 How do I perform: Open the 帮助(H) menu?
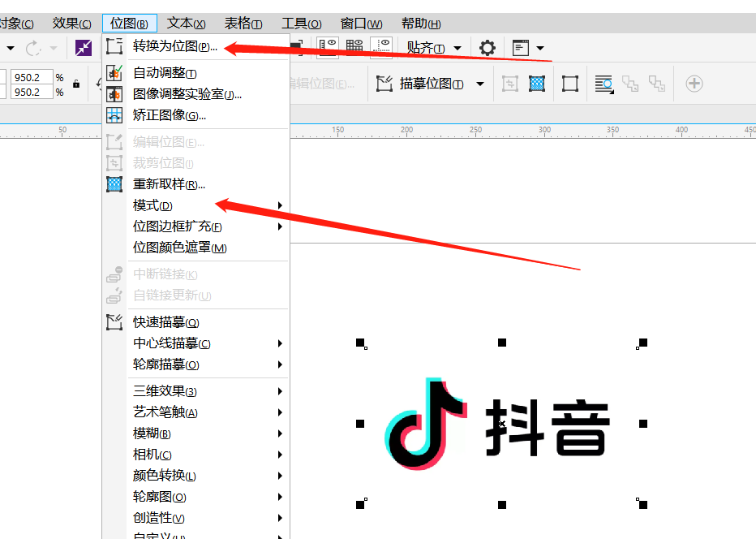pos(421,24)
